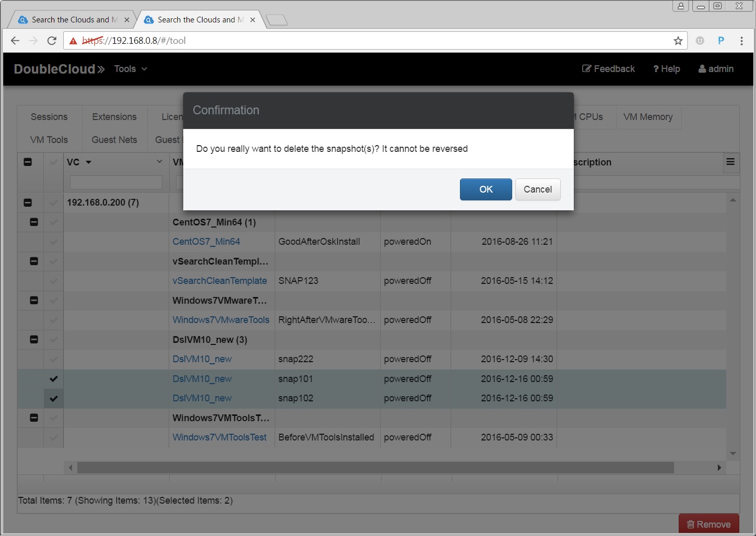Collapse the DslVM10_new group
This screenshot has height=536, width=756.
tap(34, 340)
